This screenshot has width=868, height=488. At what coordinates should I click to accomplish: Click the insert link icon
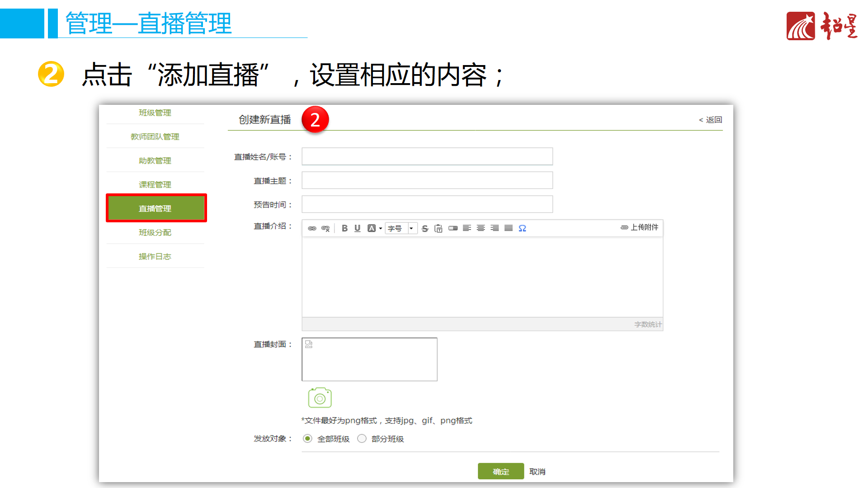point(312,228)
